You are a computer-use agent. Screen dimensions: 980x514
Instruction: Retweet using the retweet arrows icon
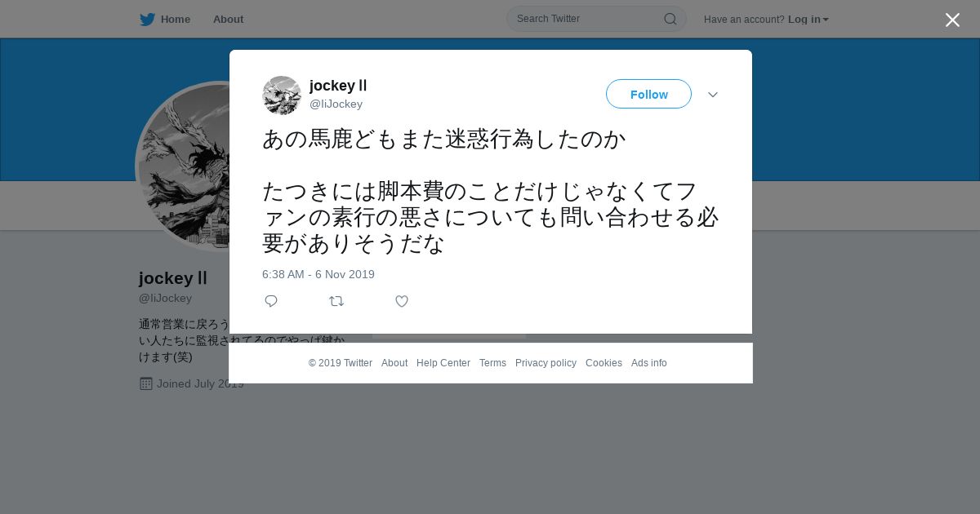pos(336,301)
